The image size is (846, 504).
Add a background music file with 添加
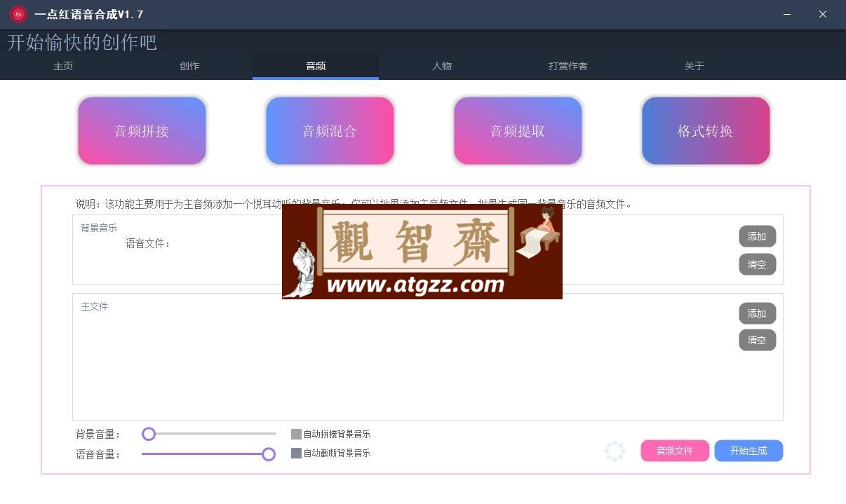pos(757,236)
